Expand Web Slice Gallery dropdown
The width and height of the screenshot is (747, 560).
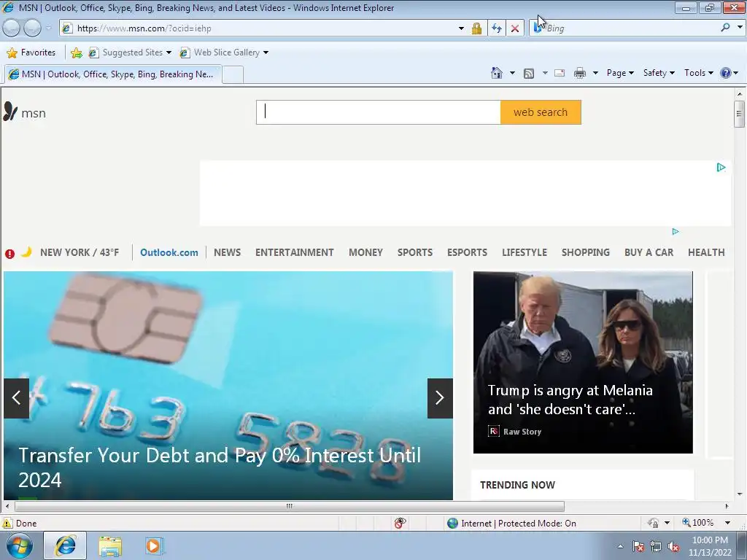click(266, 52)
